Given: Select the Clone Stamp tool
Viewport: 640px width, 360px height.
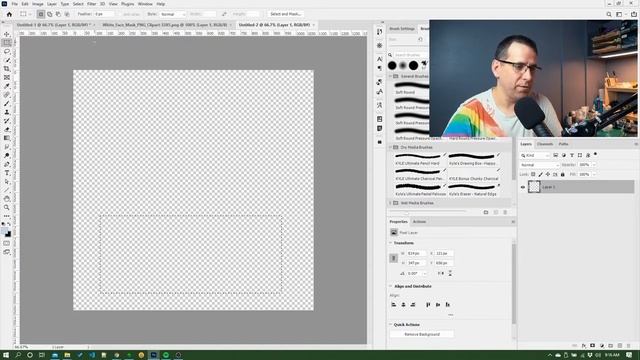Looking at the screenshot, I should click(x=7, y=112).
